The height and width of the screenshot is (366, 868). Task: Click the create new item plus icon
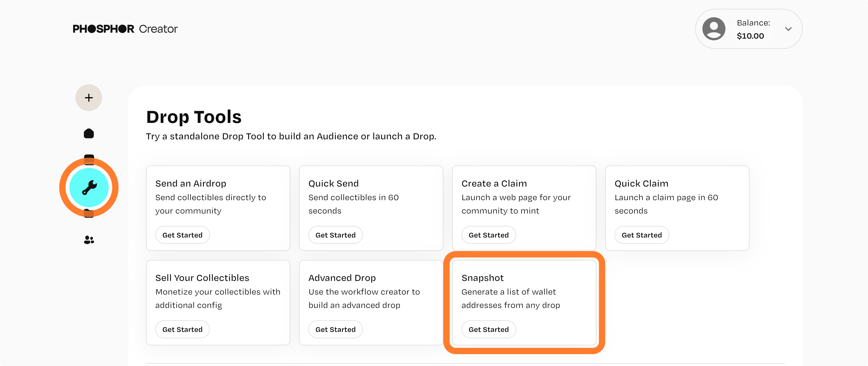pos(88,97)
